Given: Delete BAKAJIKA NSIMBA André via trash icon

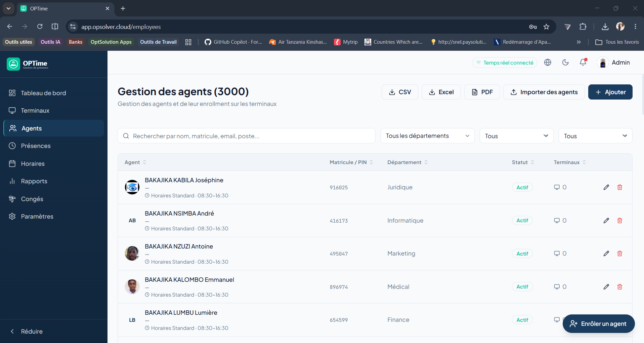Looking at the screenshot, I should (620, 221).
